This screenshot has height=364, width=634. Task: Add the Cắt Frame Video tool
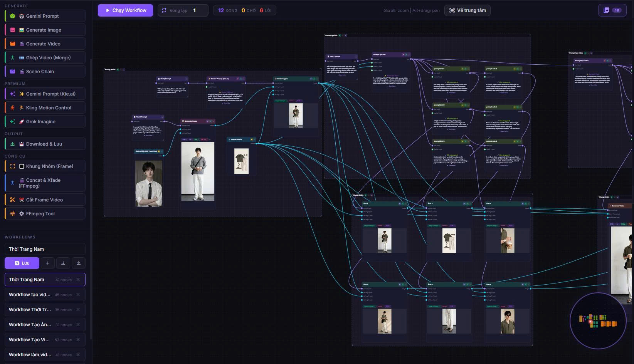(x=45, y=200)
